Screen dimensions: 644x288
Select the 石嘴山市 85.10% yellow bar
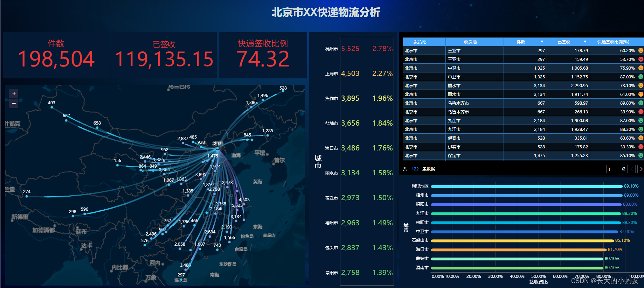522,240
